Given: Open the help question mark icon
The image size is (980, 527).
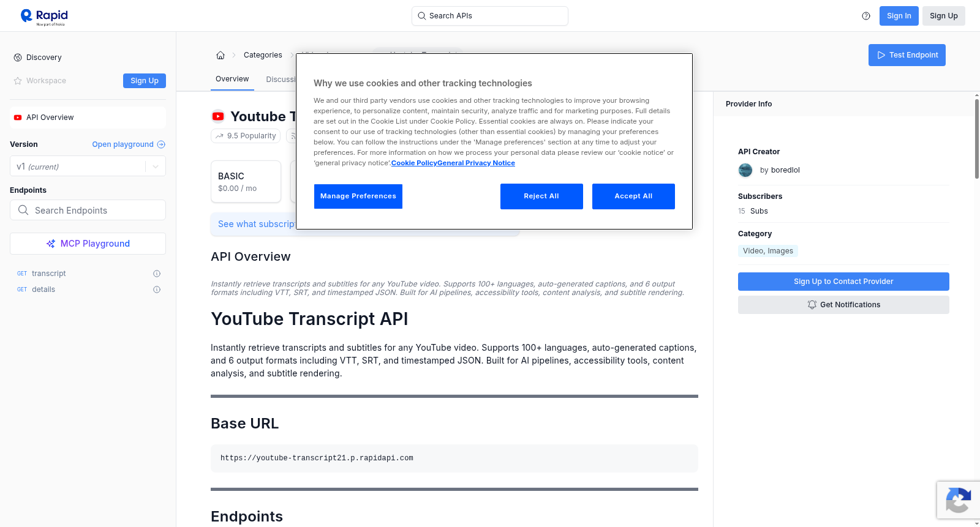Looking at the screenshot, I should pyautogui.click(x=866, y=16).
